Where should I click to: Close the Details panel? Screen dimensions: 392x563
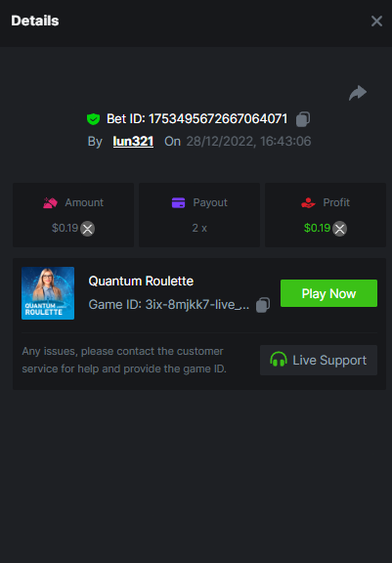click(376, 22)
